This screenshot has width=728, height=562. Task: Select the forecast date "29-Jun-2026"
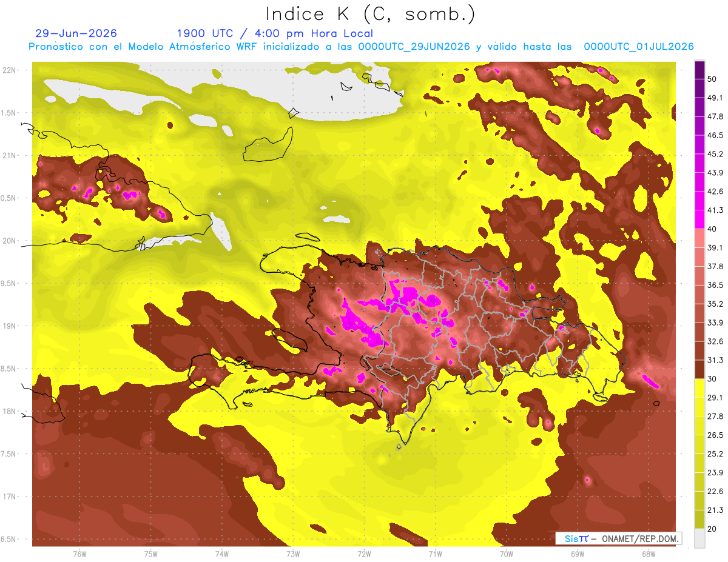[x=76, y=33]
